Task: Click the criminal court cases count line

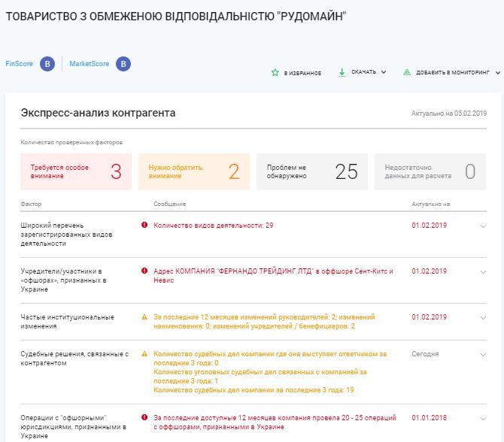Action: click(x=260, y=376)
